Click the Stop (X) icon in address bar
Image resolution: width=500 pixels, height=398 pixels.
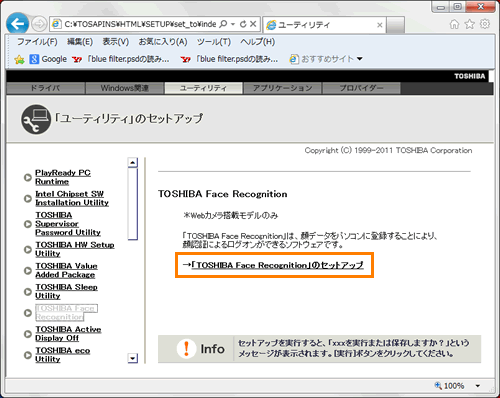pyautogui.click(x=253, y=24)
